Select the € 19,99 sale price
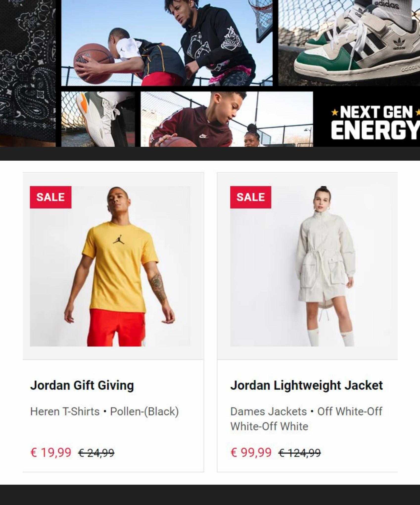The width and height of the screenshot is (420, 505). coord(51,452)
